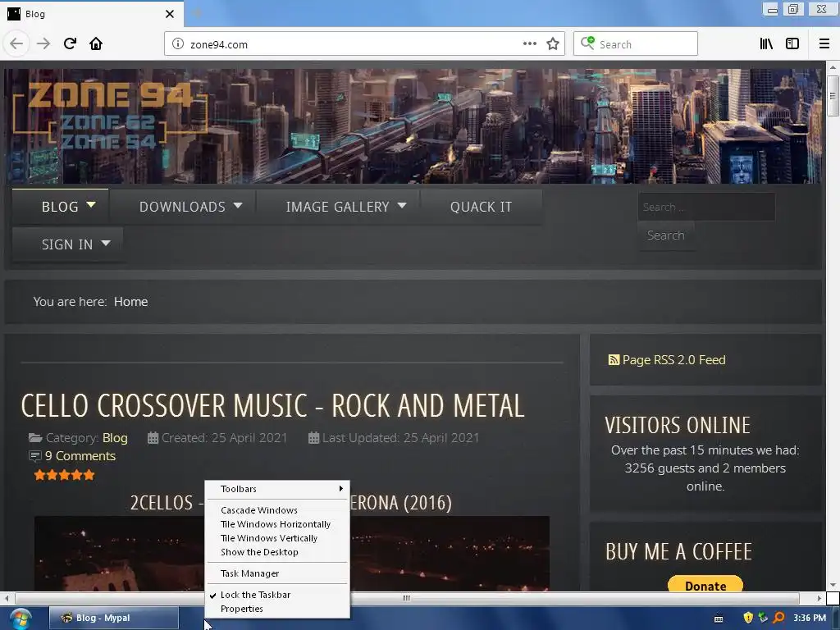Go forward with the browser forward arrow
This screenshot has width=840, height=630.
(x=43, y=43)
